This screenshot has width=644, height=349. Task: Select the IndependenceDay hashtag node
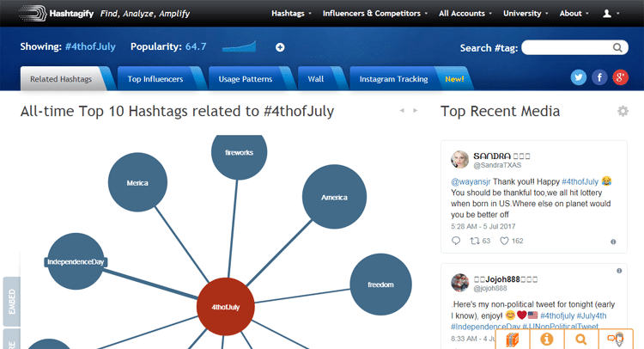click(76, 261)
